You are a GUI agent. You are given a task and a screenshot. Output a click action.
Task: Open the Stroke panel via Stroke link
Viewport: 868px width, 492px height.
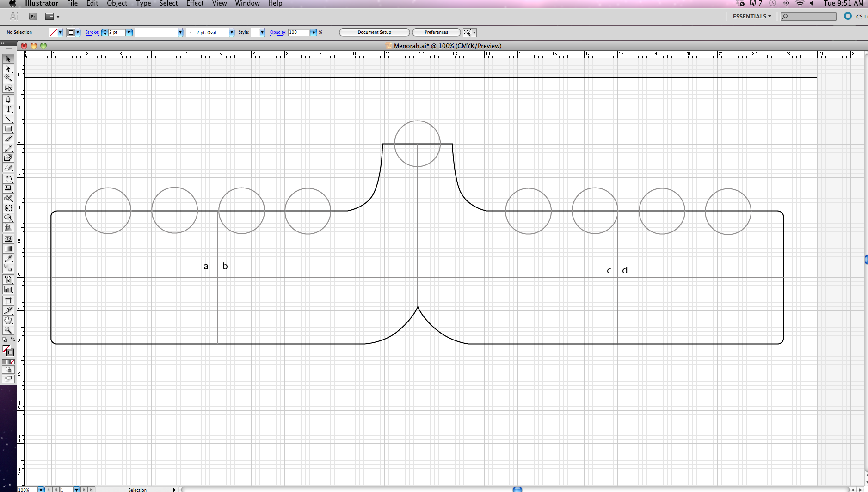(x=92, y=32)
